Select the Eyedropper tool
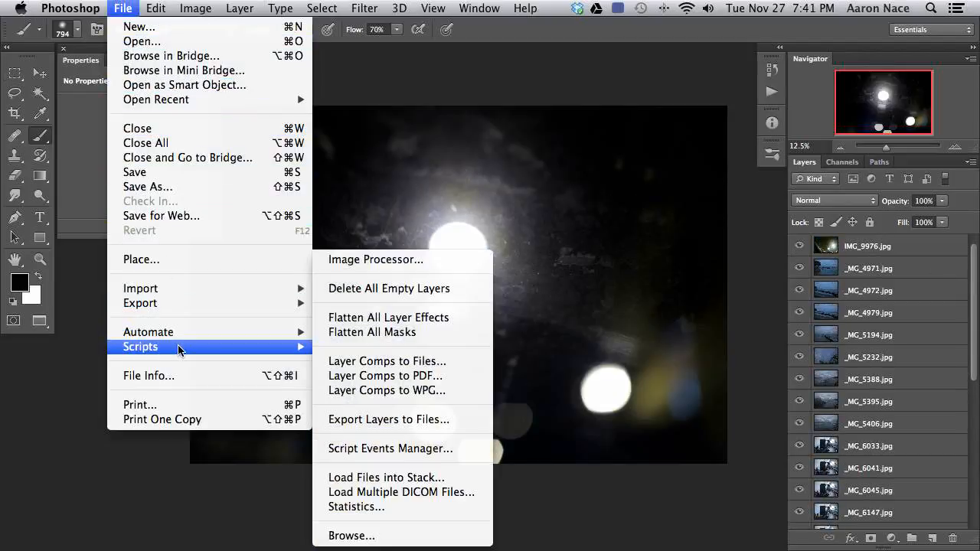980x551 pixels. tap(40, 114)
